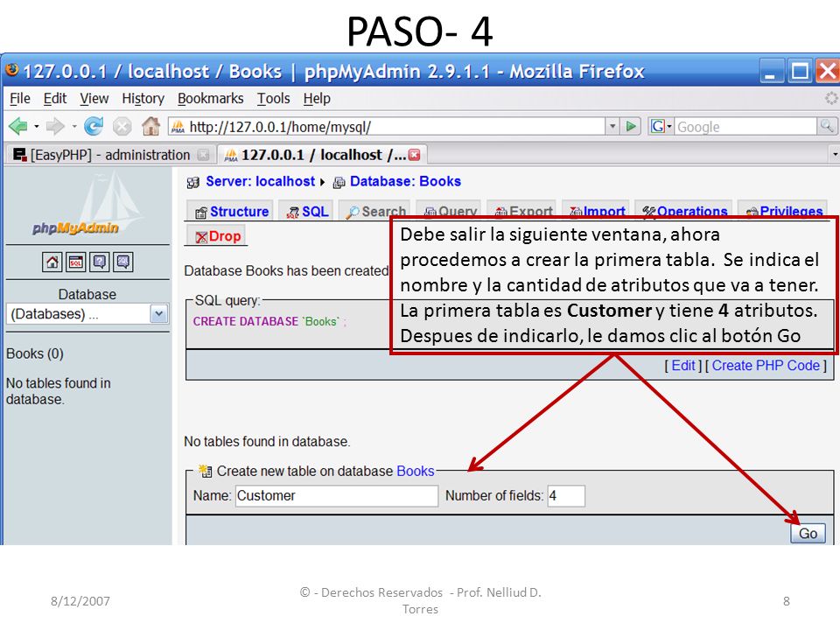Click the Google search box
Viewport: 840px width, 630px height.
[745, 126]
